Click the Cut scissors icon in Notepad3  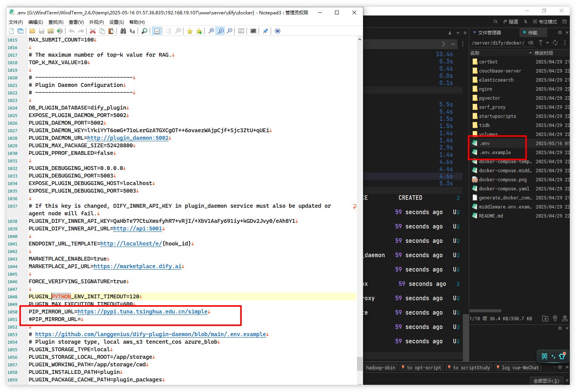tap(93, 31)
